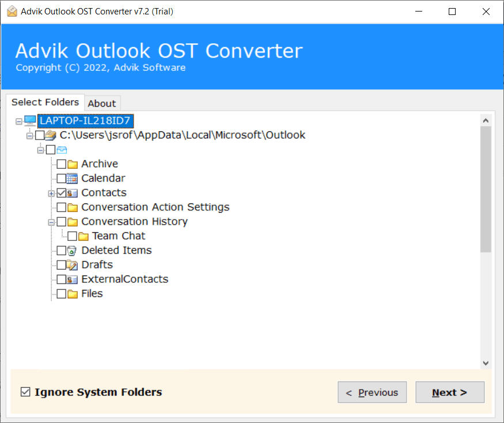This screenshot has width=504, height=423.
Task: Select the Archive label
Action: pos(100,164)
